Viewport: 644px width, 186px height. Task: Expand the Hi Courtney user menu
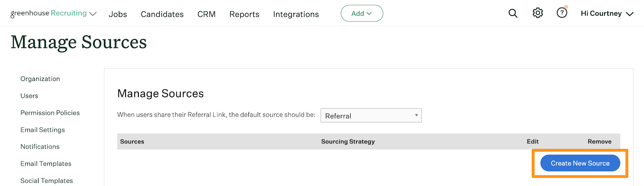pyautogui.click(x=607, y=14)
